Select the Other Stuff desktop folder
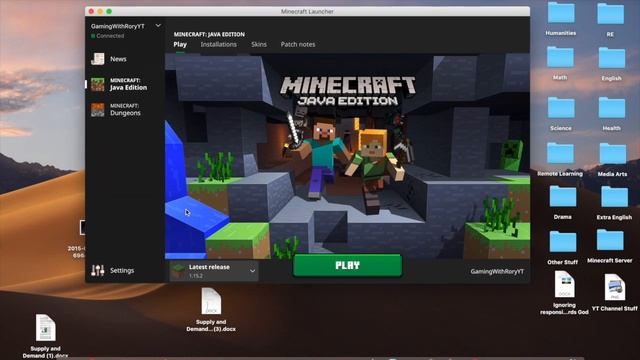The width and height of the screenshot is (640, 360). [x=562, y=247]
